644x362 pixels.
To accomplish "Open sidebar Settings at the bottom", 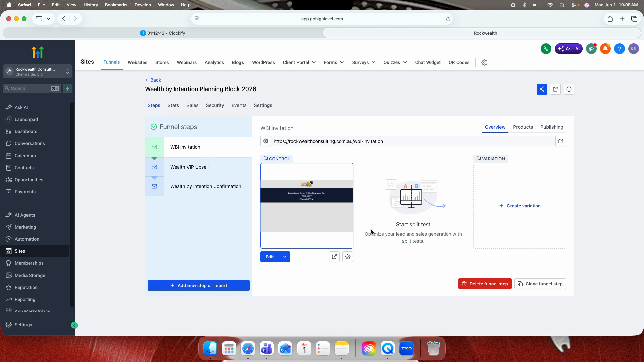I will pyautogui.click(x=23, y=325).
